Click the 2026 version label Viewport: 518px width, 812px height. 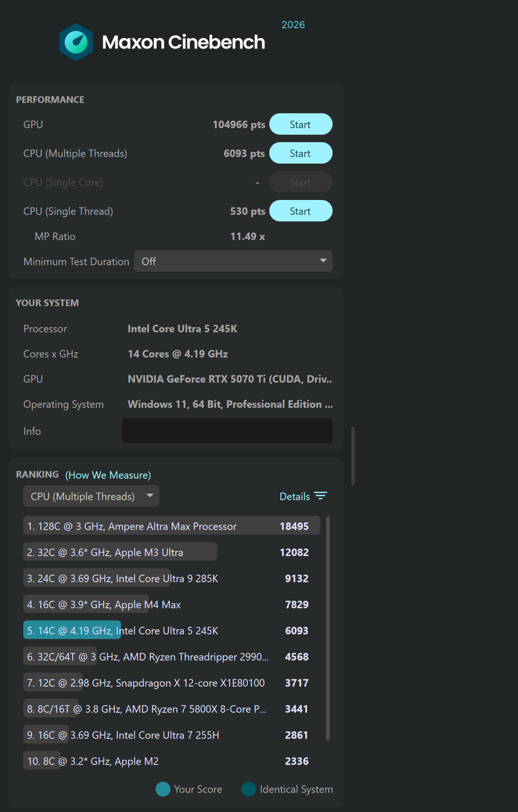point(293,25)
